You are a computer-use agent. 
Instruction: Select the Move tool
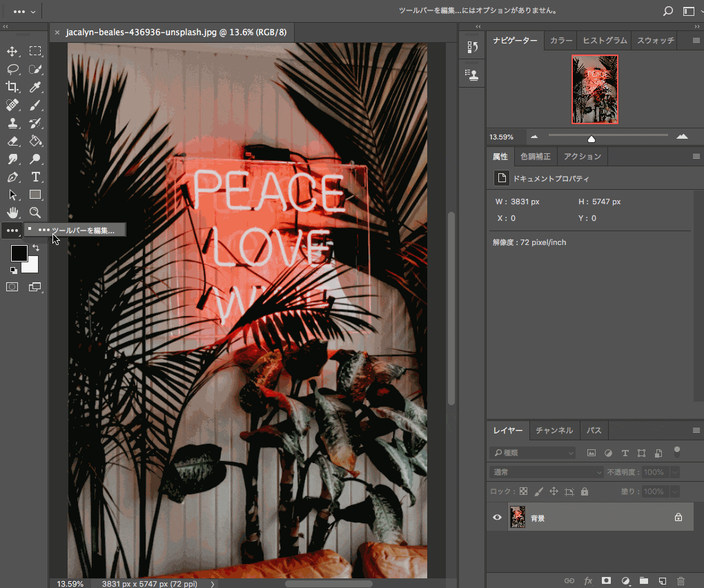[12, 51]
